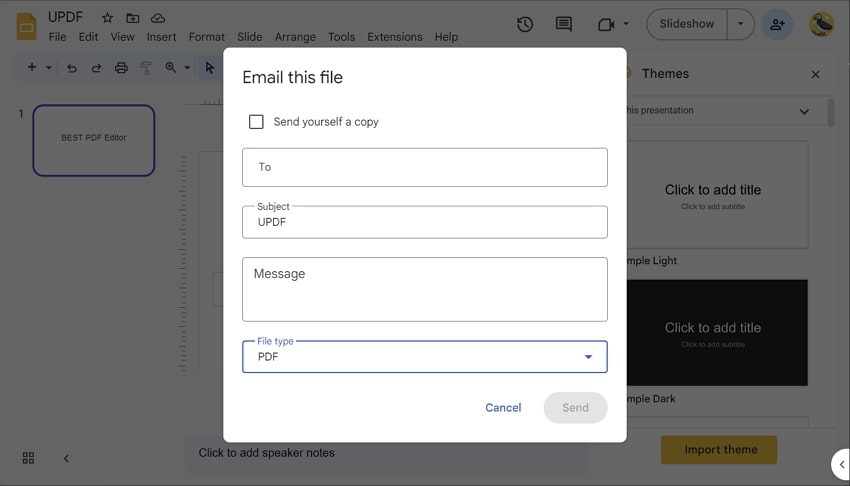Click the side panel collapse arrow

(841, 464)
